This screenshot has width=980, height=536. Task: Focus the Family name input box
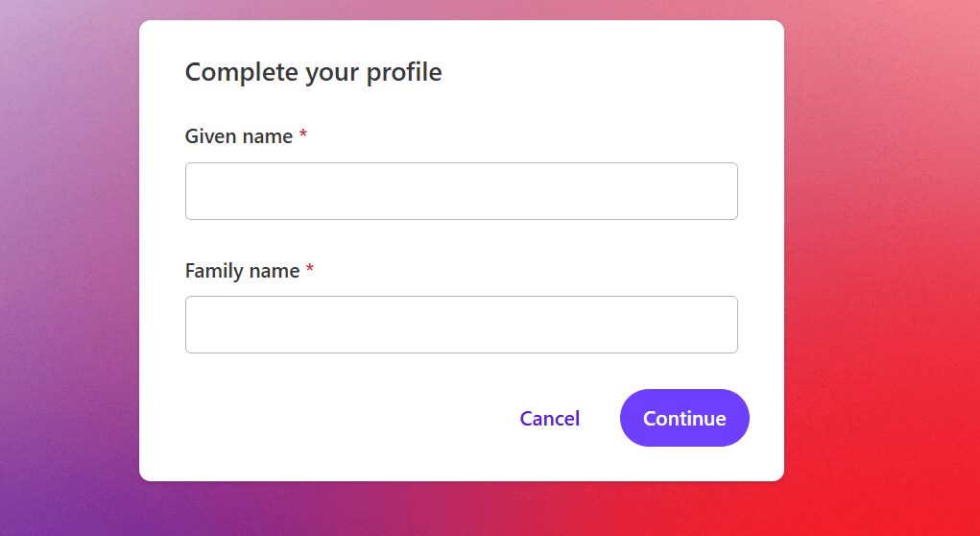point(461,325)
